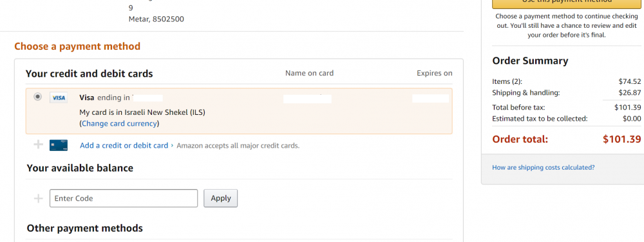
Task: Click the Apply button for gift code
Action: coord(220,198)
